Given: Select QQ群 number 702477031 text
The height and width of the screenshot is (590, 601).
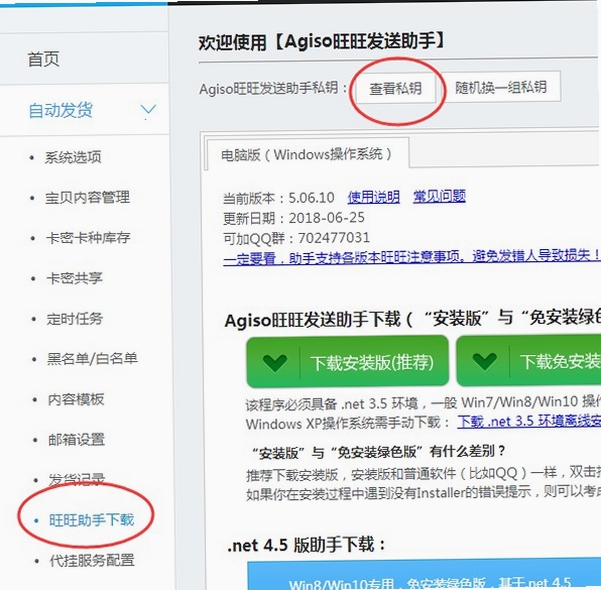Looking at the screenshot, I should pos(334,238).
